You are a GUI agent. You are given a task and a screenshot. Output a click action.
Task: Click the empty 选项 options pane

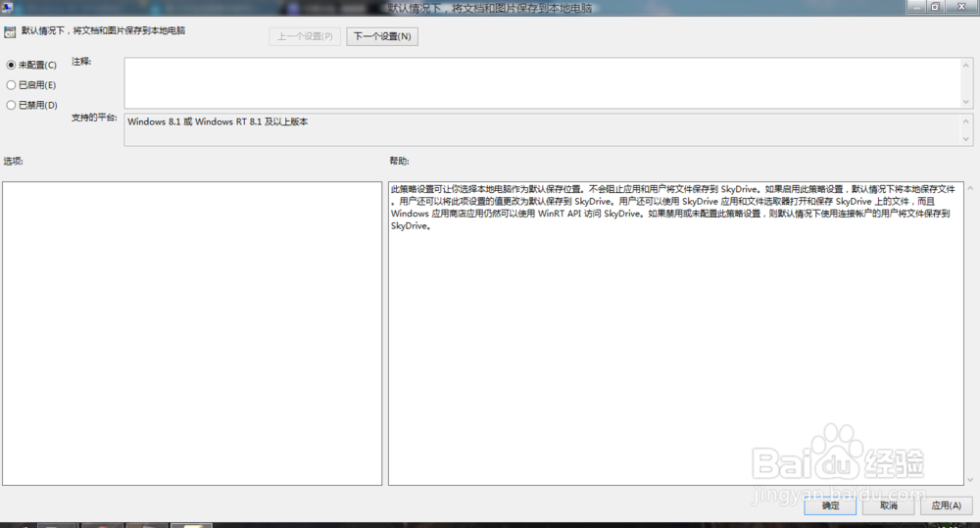tap(192, 334)
